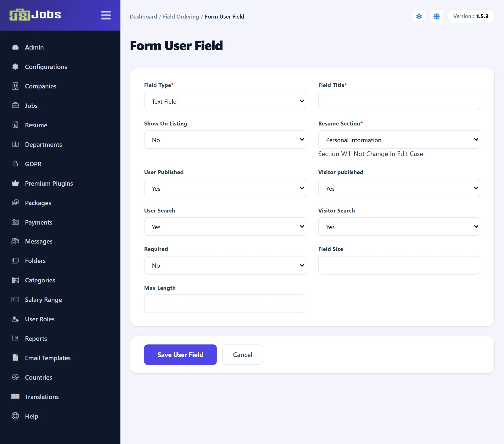504x444 pixels.
Task: Open the Visitor published dropdown
Action: coord(399,188)
